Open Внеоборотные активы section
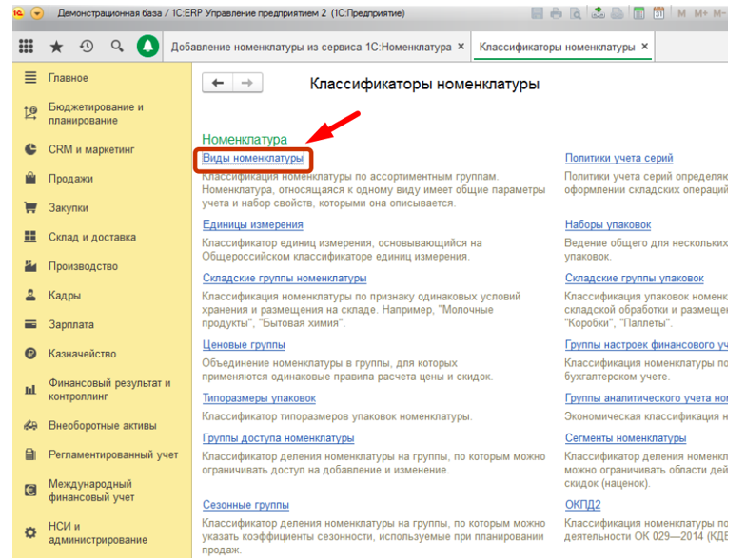The width and height of the screenshot is (746, 560). (103, 426)
